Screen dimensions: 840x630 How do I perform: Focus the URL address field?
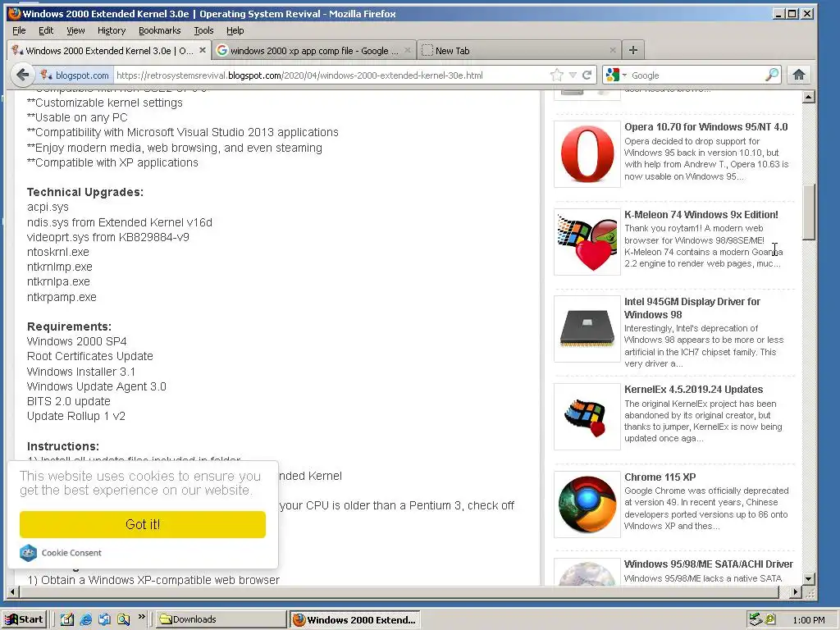331,75
